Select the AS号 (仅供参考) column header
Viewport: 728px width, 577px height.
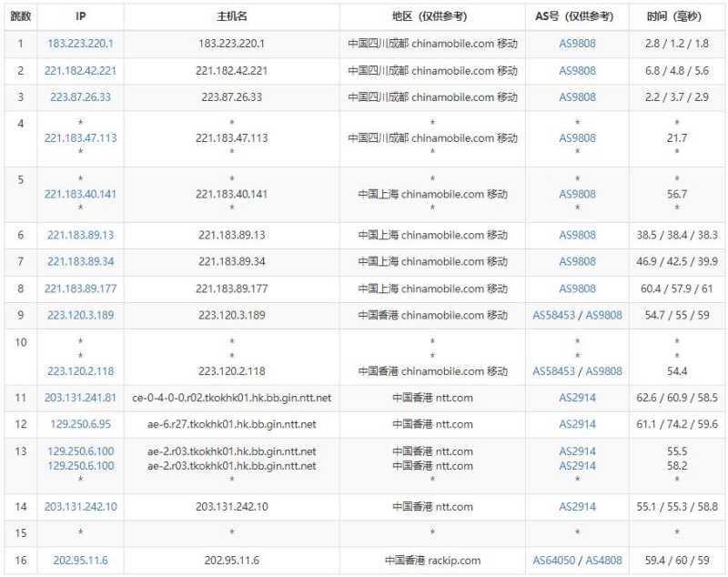[x=577, y=16]
